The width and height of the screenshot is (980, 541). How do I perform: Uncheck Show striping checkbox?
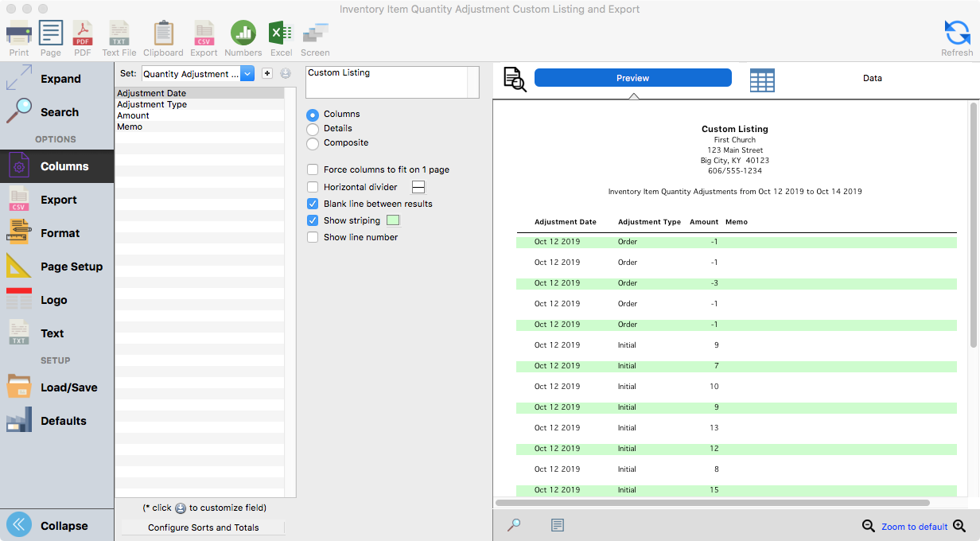point(313,220)
